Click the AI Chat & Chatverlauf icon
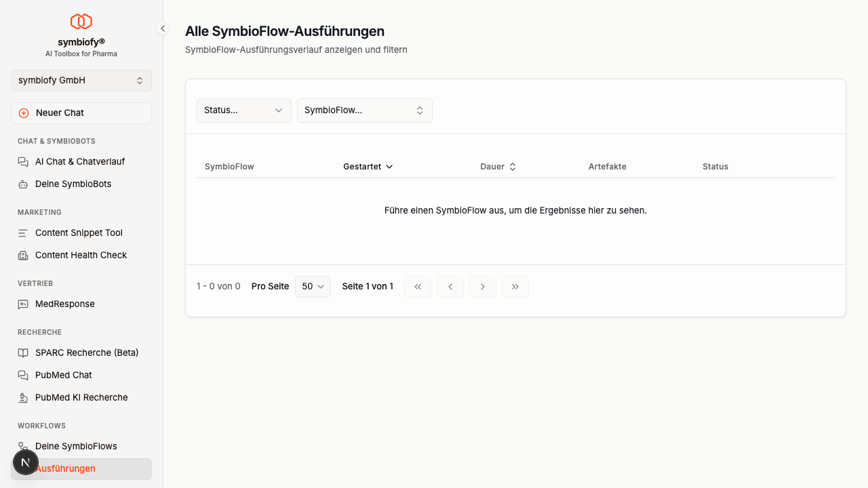 tap(23, 162)
